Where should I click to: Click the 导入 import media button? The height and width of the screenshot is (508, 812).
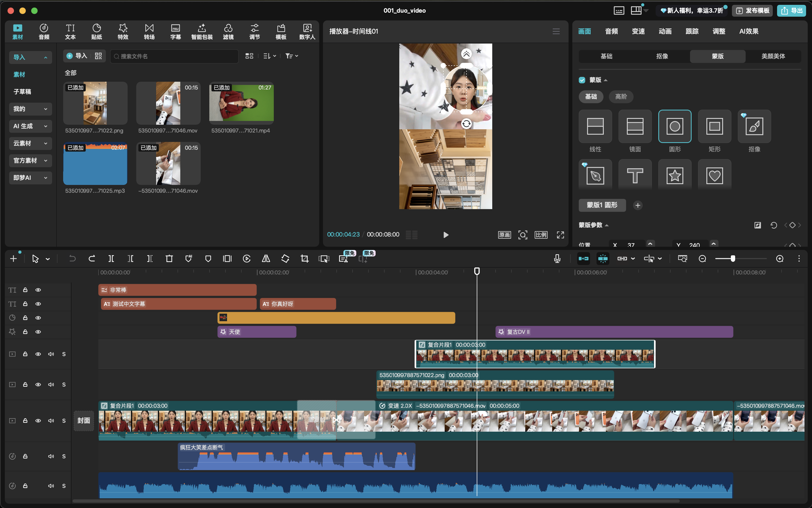point(77,56)
